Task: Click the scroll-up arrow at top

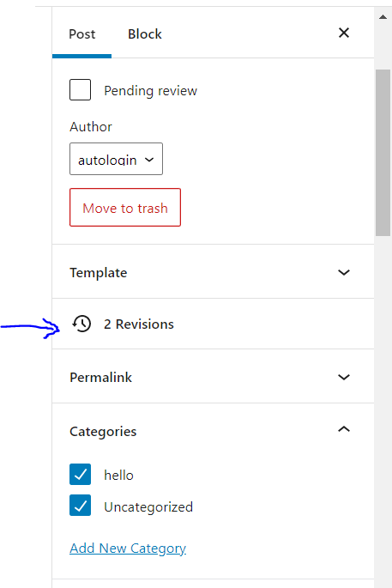Action: click(383, 17)
